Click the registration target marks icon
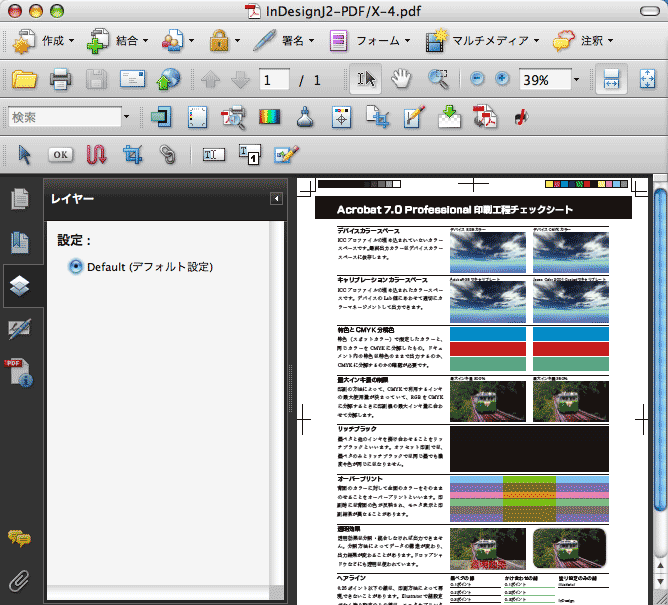The height and width of the screenshot is (605, 668). click(x=341, y=117)
